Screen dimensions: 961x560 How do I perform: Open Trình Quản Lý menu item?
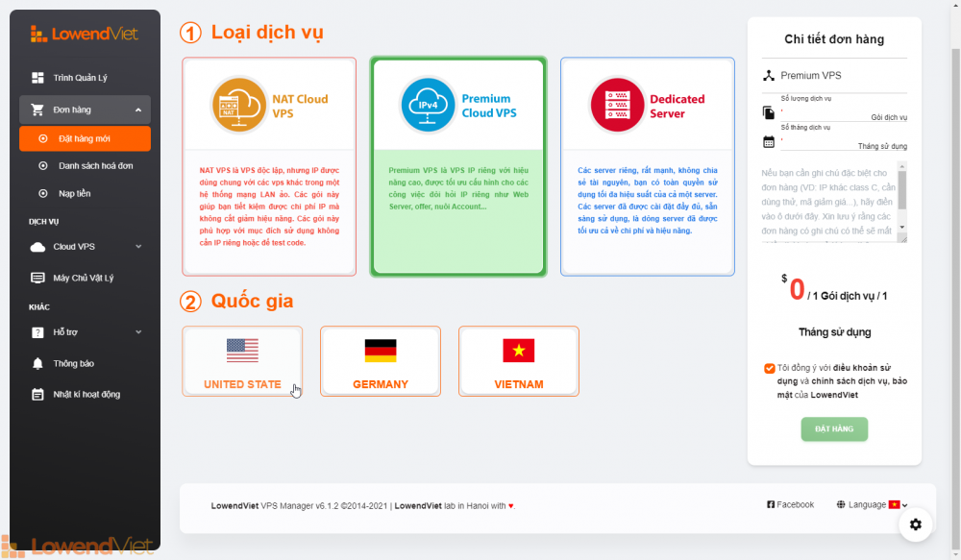point(85,78)
